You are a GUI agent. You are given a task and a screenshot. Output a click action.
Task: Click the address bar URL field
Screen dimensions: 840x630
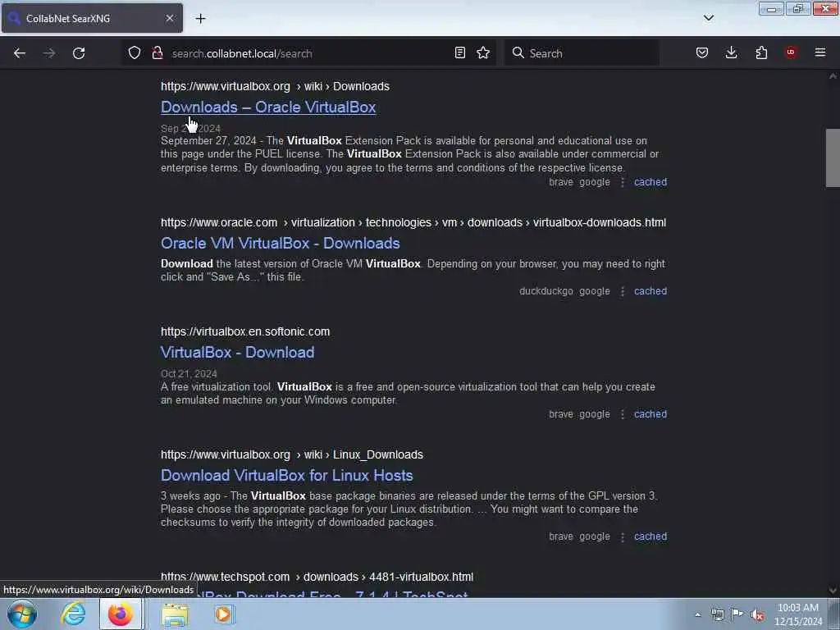click(308, 53)
